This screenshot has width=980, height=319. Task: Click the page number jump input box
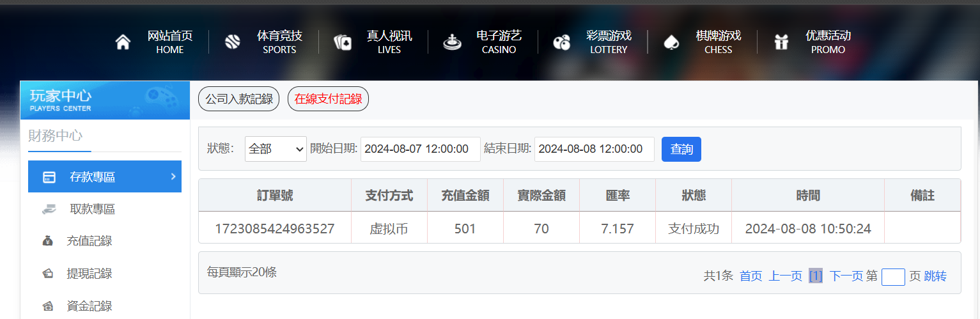(x=892, y=277)
